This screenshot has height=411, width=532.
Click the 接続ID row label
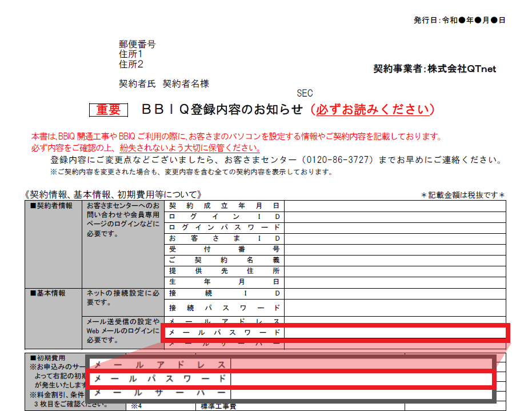tap(224, 293)
